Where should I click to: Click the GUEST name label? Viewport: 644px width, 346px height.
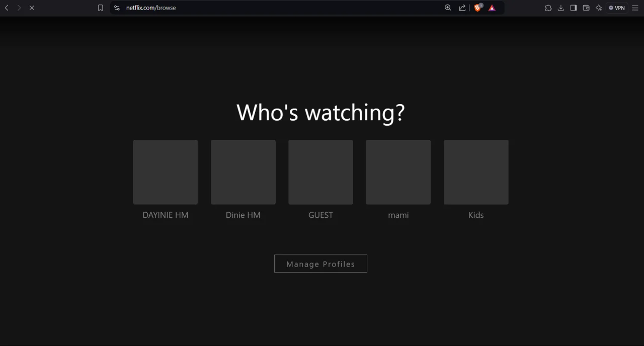[320, 215]
